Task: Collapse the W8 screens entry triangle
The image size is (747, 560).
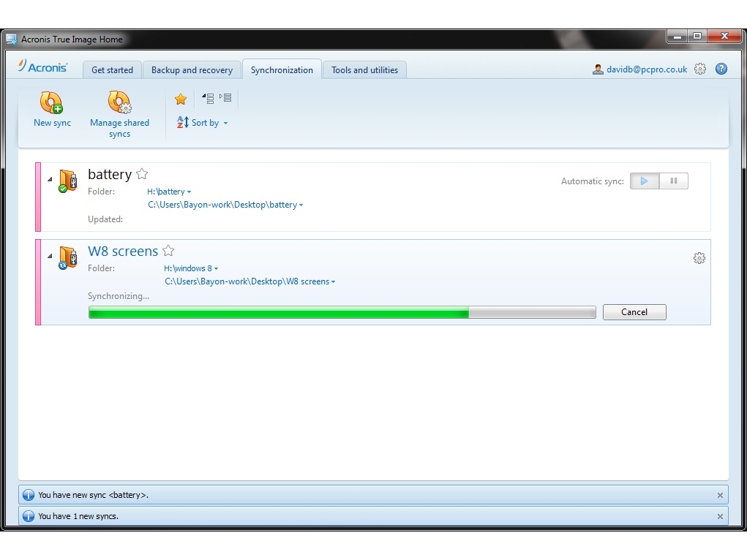Action: (50, 256)
